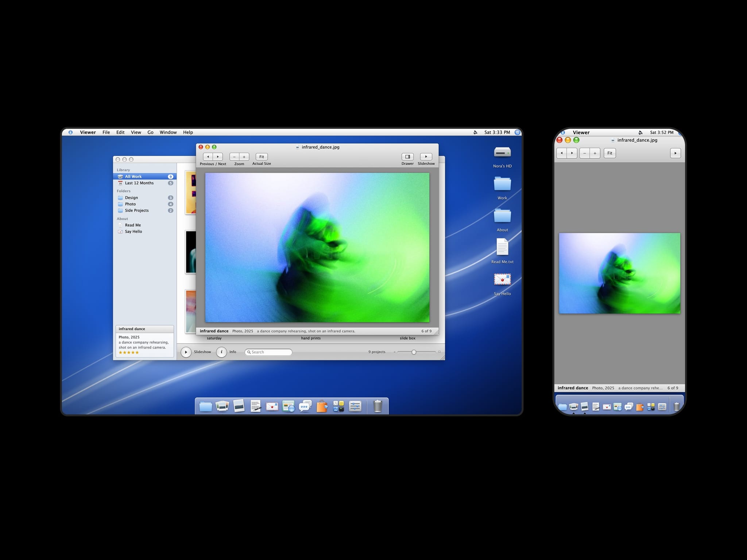Open the File menu
Image resolution: width=747 pixels, height=560 pixels.
pyautogui.click(x=106, y=132)
